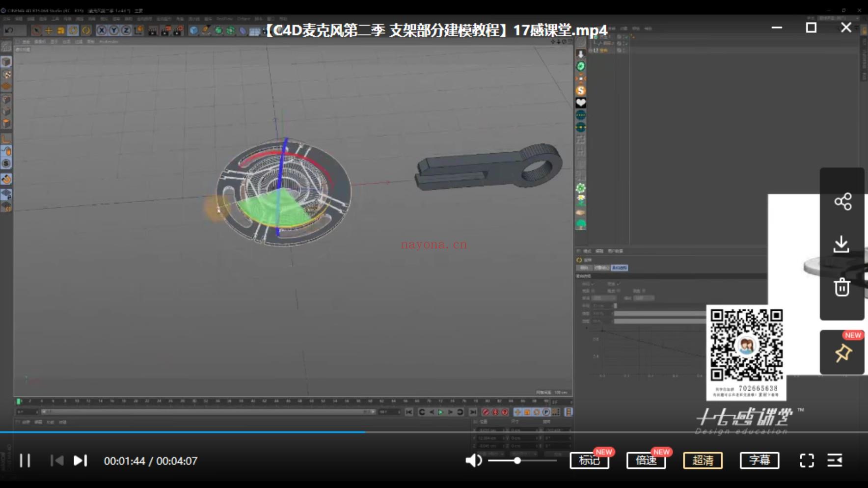
Task: Download the video using the download icon
Action: [842, 244]
